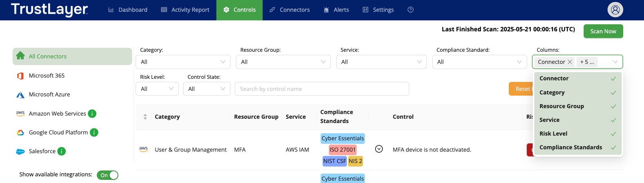
Task: Open the Control State filter dropdown
Action: (207, 89)
